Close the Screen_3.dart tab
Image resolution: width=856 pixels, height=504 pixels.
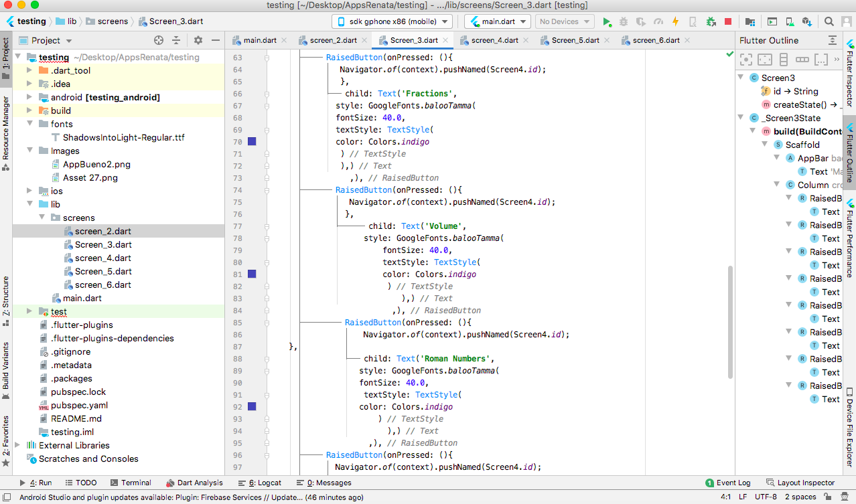pos(445,40)
